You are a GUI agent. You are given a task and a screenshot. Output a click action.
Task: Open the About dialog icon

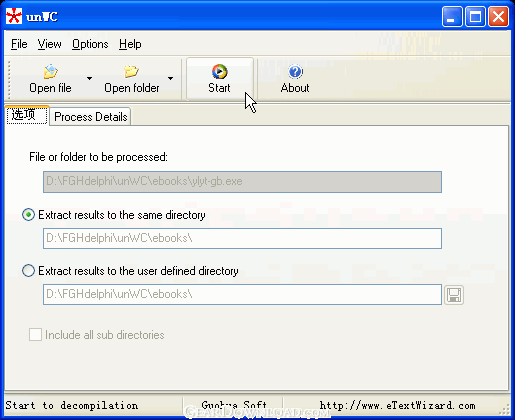[x=295, y=71]
